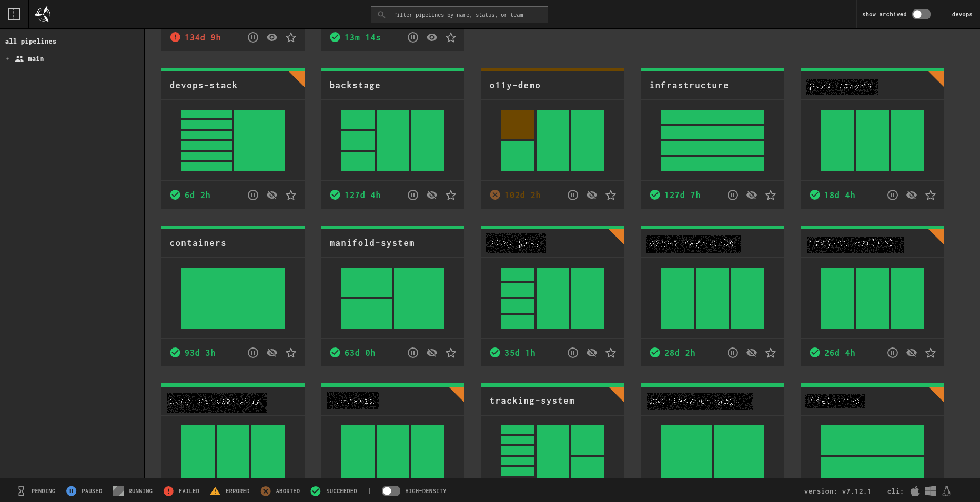Pause the backstage pipeline

click(413, 195)
